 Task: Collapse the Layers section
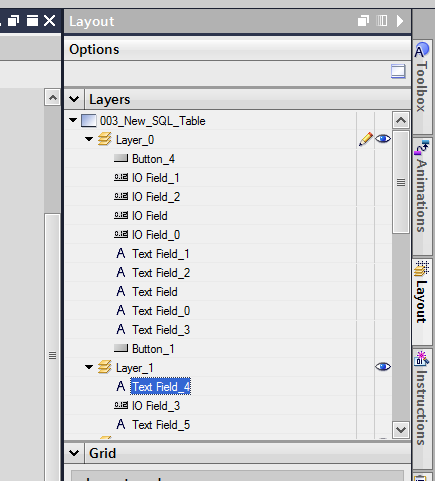coord(74,99)
